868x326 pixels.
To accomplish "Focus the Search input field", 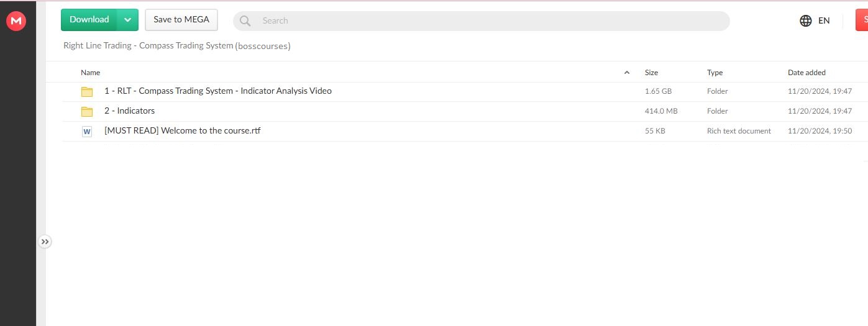I will [x=491, y=21].
